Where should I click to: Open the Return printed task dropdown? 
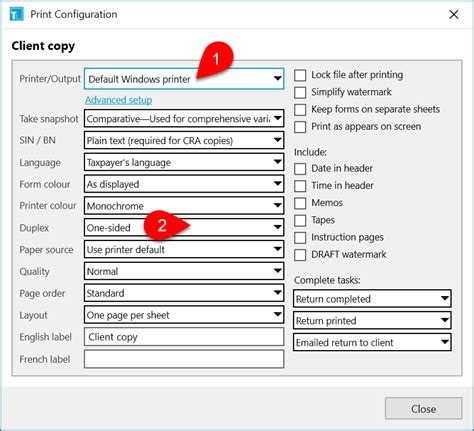372,320
